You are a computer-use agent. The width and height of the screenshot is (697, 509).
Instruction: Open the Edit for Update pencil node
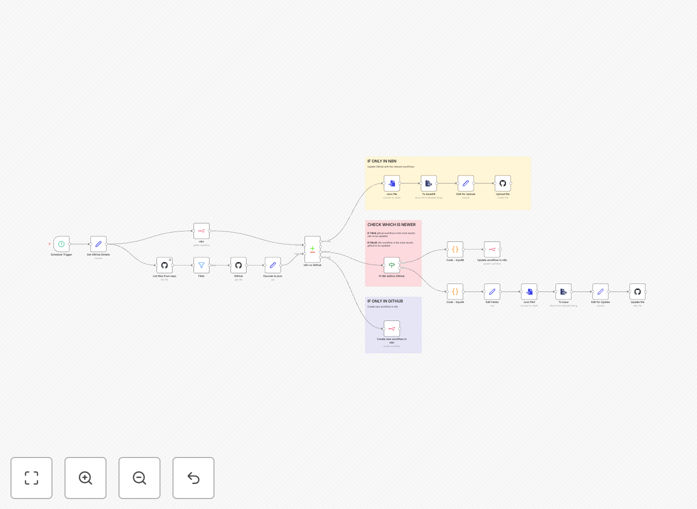pos(600,292)
